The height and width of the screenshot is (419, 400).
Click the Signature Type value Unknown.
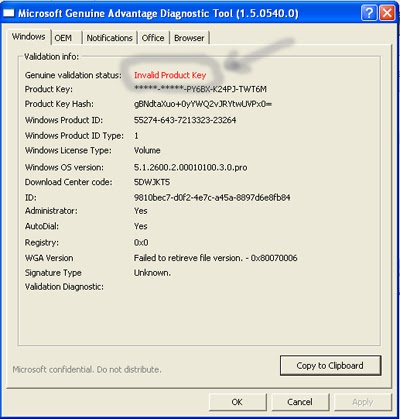152,273
